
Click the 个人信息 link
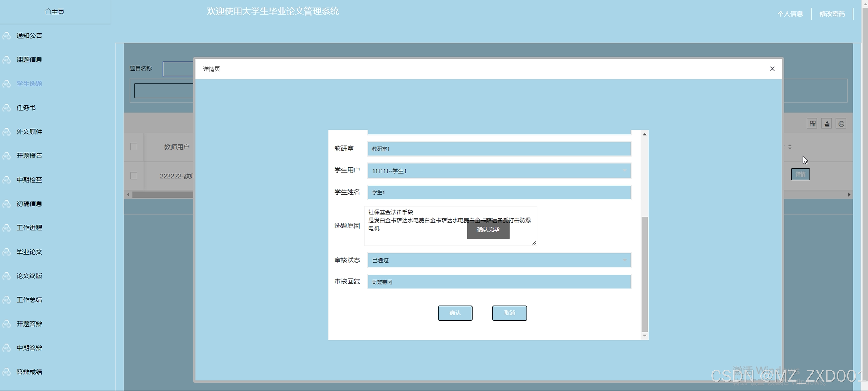point(790,14)
